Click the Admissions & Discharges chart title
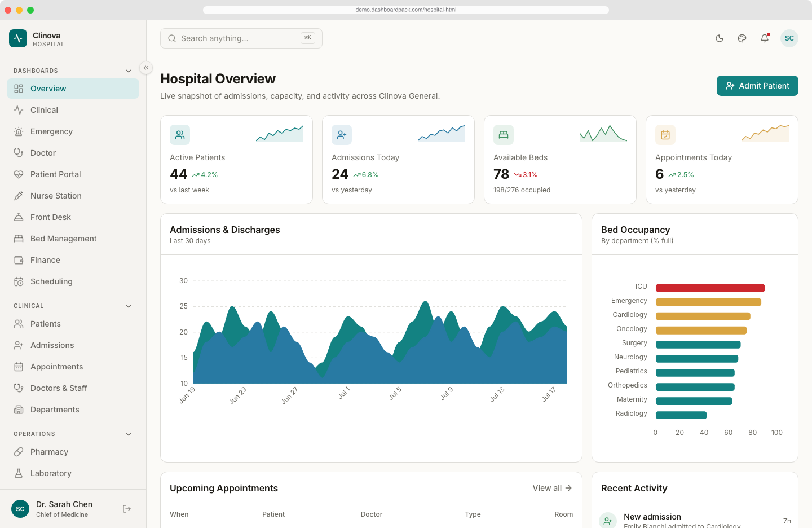Screen dimensions: 812x528 click(225, 230)
